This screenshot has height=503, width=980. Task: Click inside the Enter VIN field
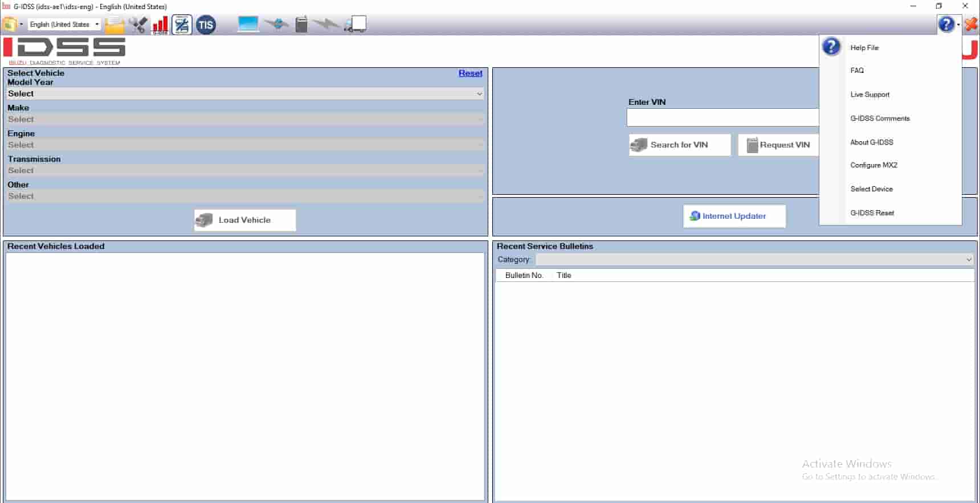[722, 117]
